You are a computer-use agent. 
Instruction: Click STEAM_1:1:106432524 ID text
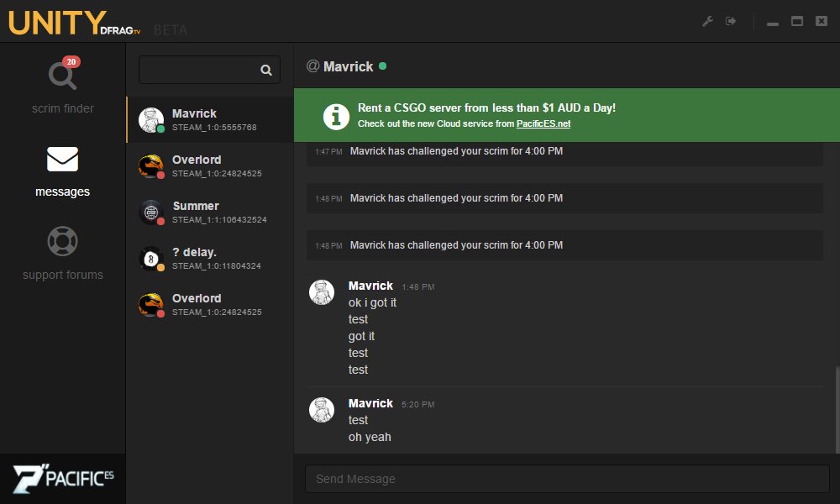pos(219,219)
